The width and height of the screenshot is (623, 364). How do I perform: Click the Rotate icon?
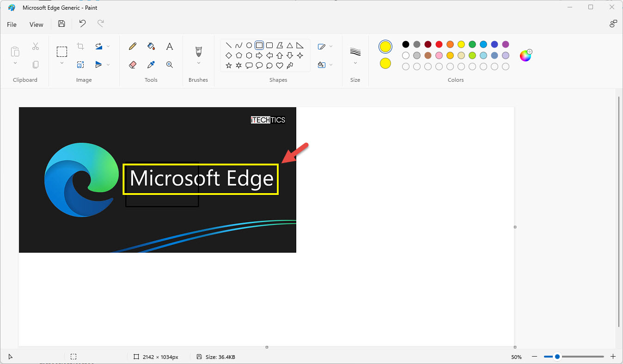click(99, 46)
